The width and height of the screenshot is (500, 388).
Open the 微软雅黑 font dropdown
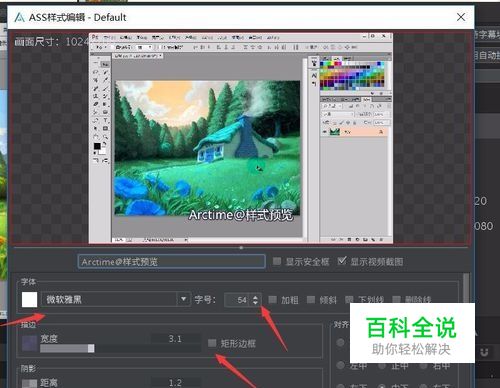116,299
